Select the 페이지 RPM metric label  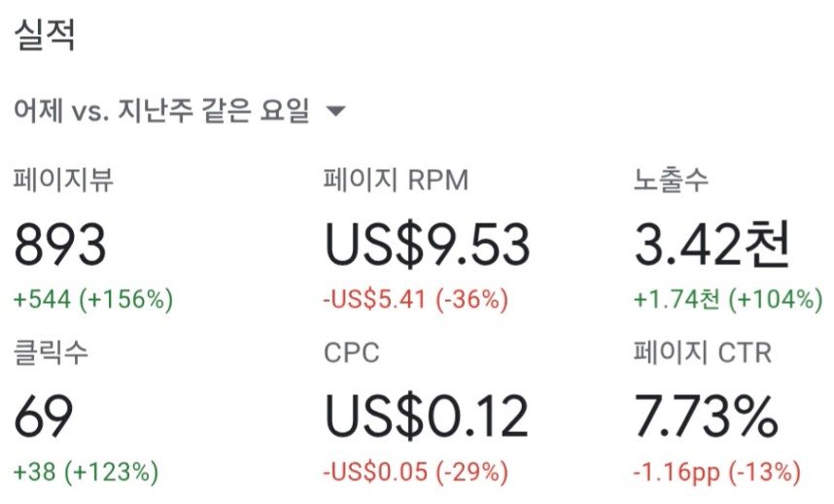pyautogui.click(x=397, y=179)
